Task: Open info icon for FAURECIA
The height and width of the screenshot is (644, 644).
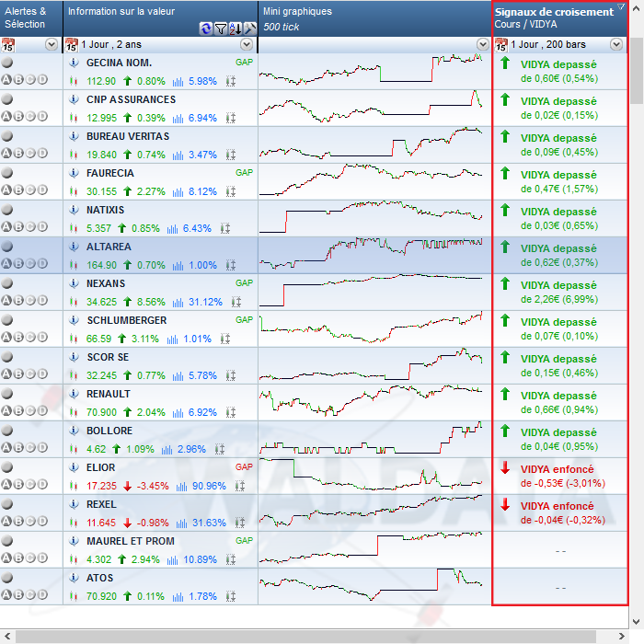Action: coord(74,173)
